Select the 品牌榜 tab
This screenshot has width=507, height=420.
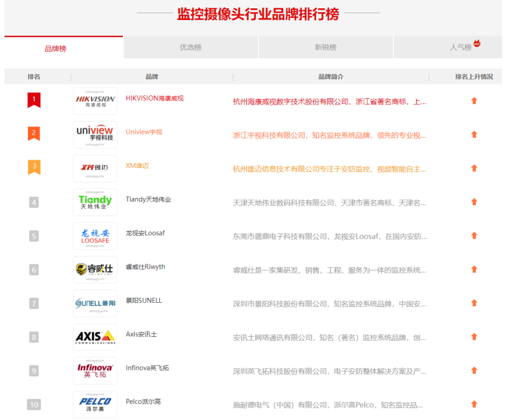[55, 49]
